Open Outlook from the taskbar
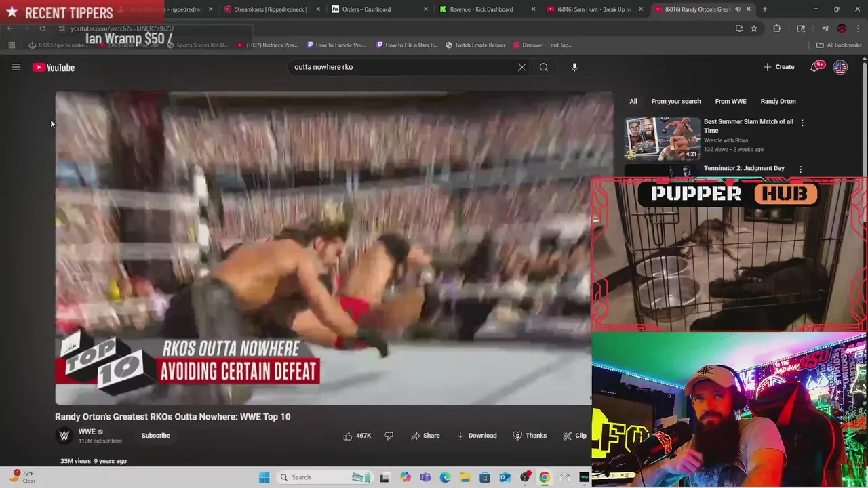 (x=505, y=477)
